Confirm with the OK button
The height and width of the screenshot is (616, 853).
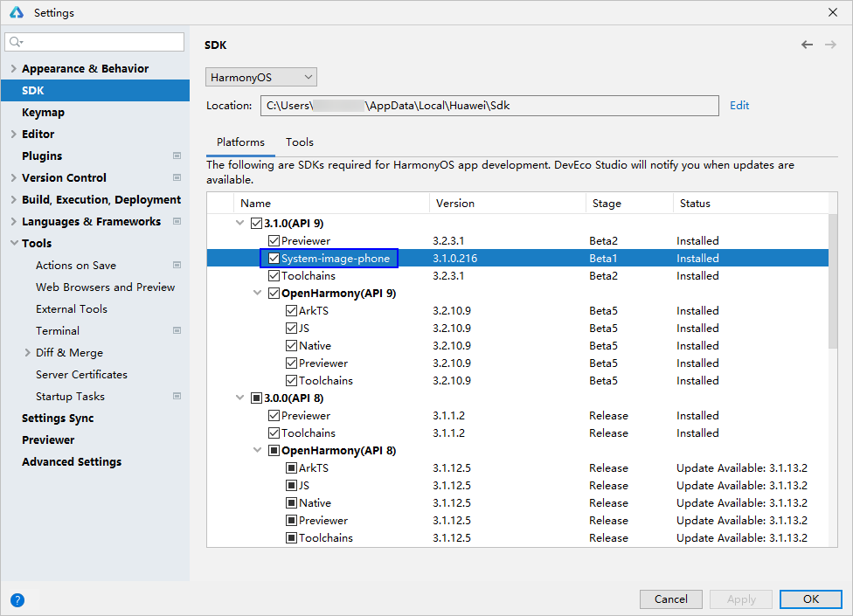coord(810,599)
